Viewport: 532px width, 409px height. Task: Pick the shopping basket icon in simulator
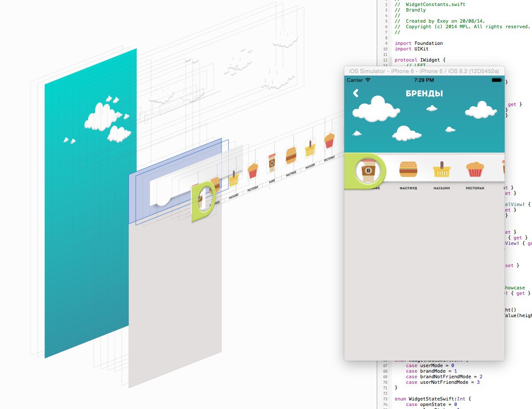click(441, 169)
